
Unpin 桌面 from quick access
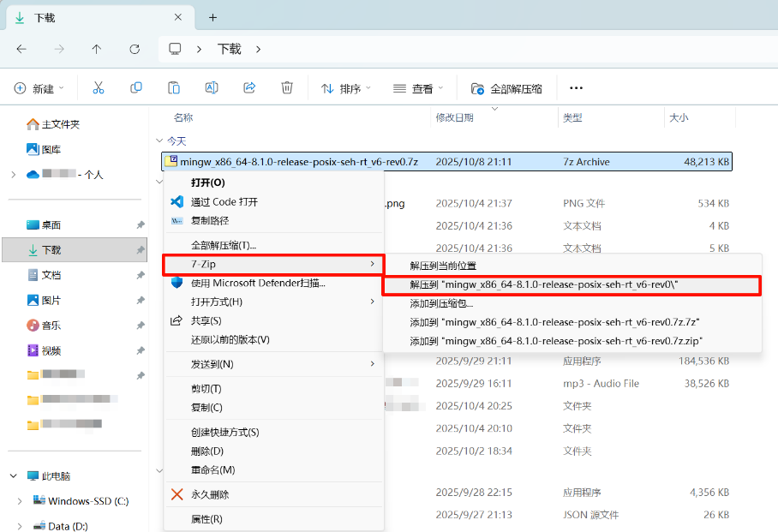click(x=141, y=224)
